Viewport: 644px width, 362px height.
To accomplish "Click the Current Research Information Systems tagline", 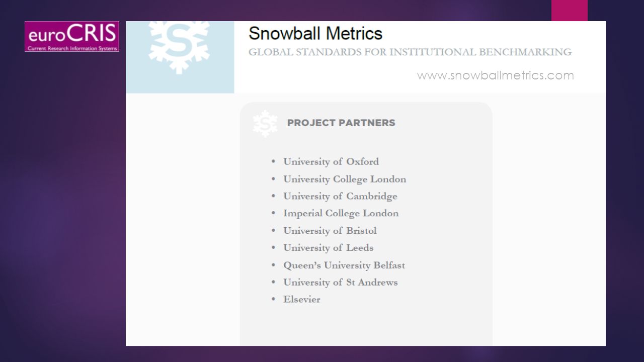I will tap(72, 49).
